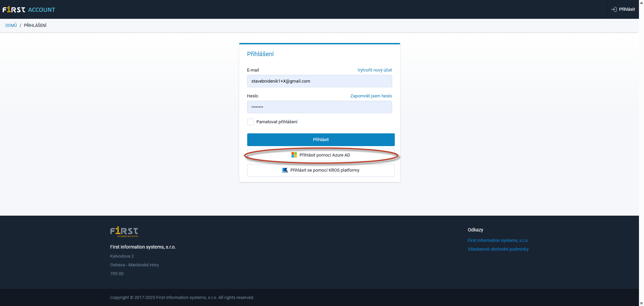
Task: Open Všeobecné obchodní podmínky link
Action: coord(498,249)
